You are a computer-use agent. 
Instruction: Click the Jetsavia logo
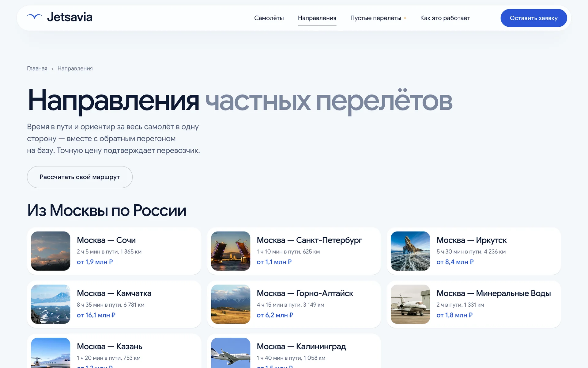(59, 17)
